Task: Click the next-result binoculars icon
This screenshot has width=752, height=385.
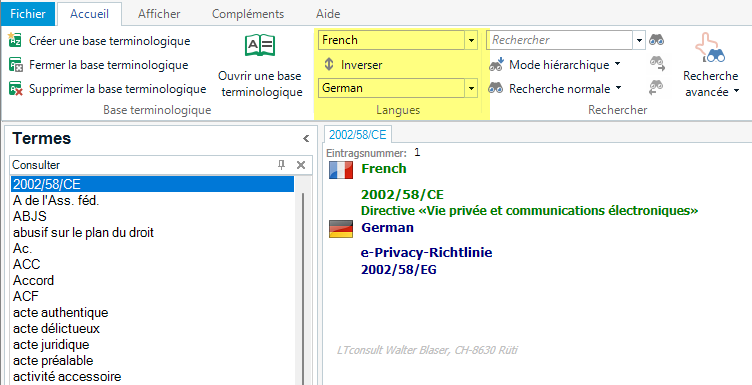Action: coord(656,63)
